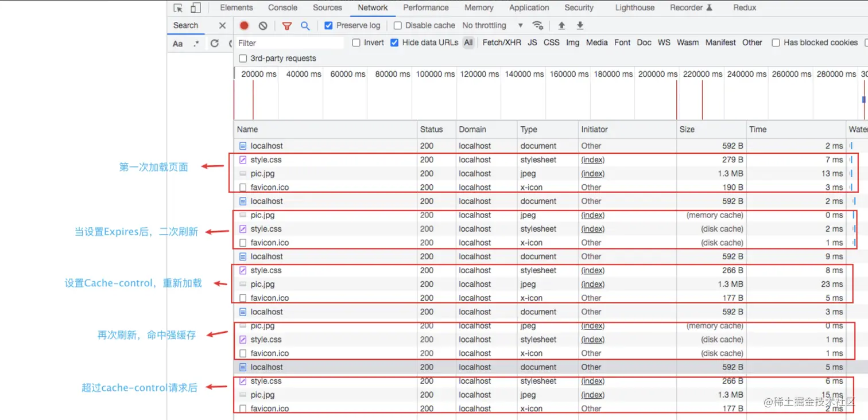Open the No throttling dropdown

[x=493, y=25]
